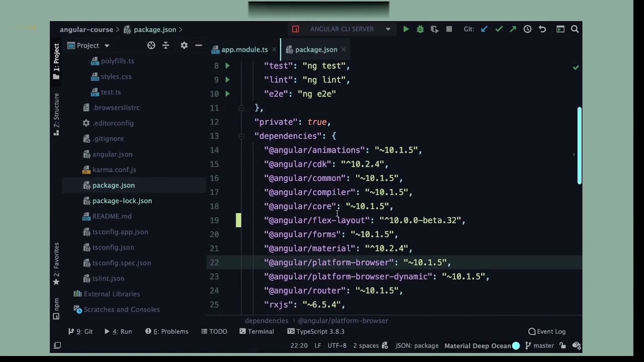Click @angular/platform-browser breadcrumb
This screenshot has height=362, width=644.
[x=343, y=320]
